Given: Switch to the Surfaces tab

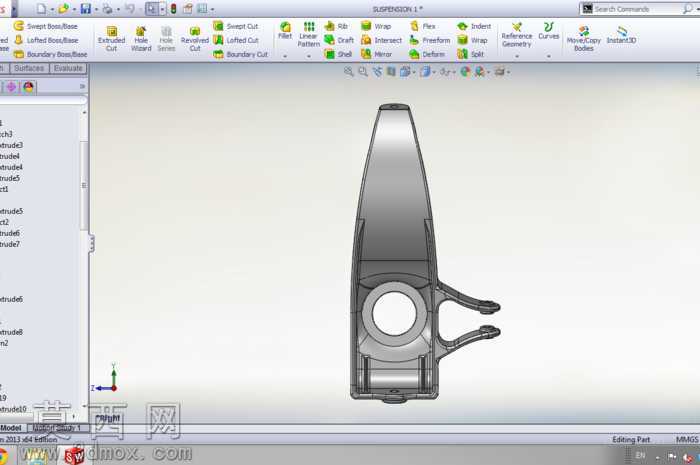Looking at the screenshot, I should click(x=29, y=68).
